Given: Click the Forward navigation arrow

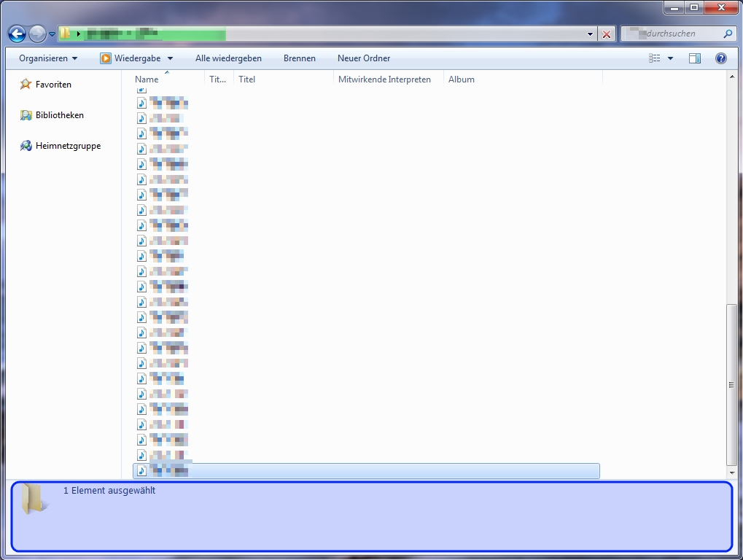Looking at the screenshot, I should point(37,34).
